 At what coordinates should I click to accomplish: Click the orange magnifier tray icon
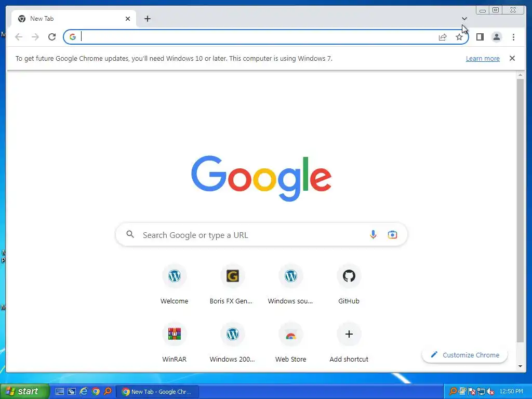pos(453,391)
